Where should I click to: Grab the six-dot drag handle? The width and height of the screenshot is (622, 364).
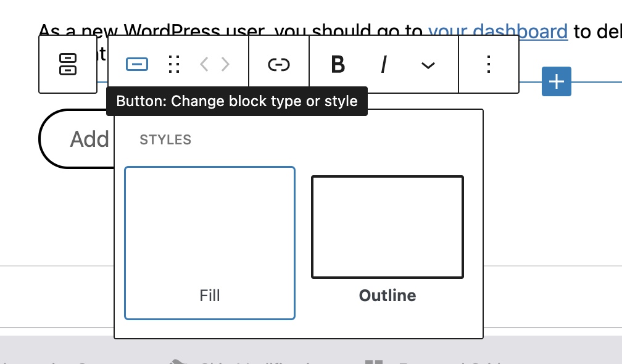(174, 64)
